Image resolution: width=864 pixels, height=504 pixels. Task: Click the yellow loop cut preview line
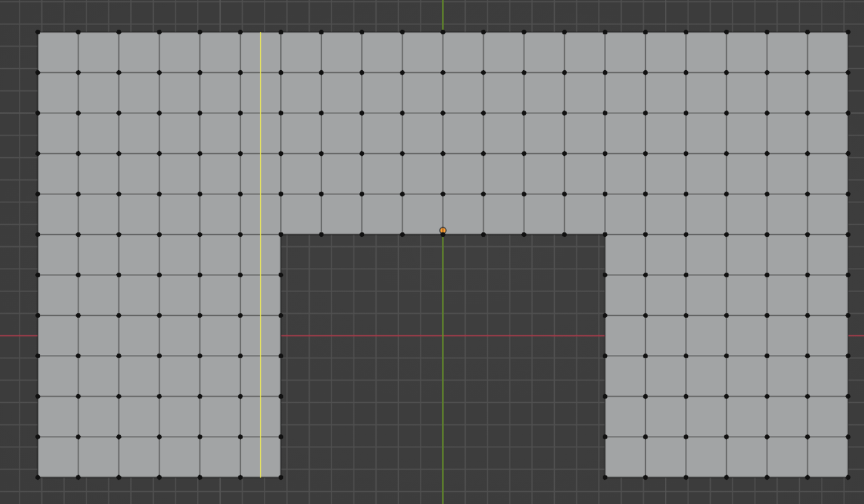click(261, 254)
